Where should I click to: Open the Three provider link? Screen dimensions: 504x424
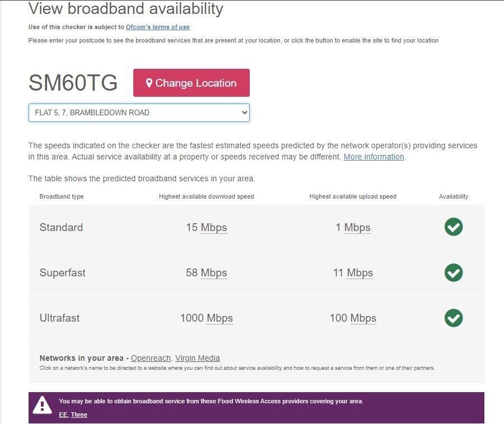point(79,414)
